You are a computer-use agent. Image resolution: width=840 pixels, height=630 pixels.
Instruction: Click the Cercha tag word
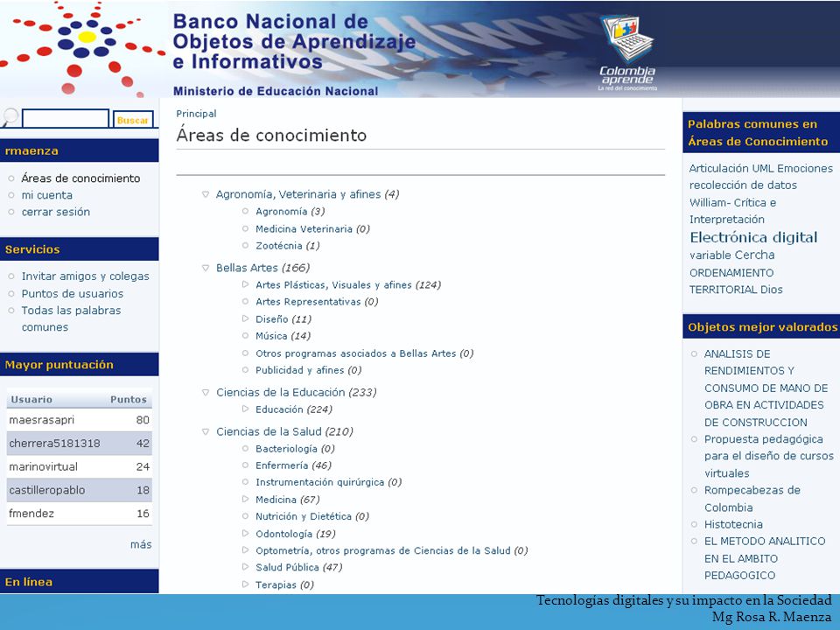754,255
